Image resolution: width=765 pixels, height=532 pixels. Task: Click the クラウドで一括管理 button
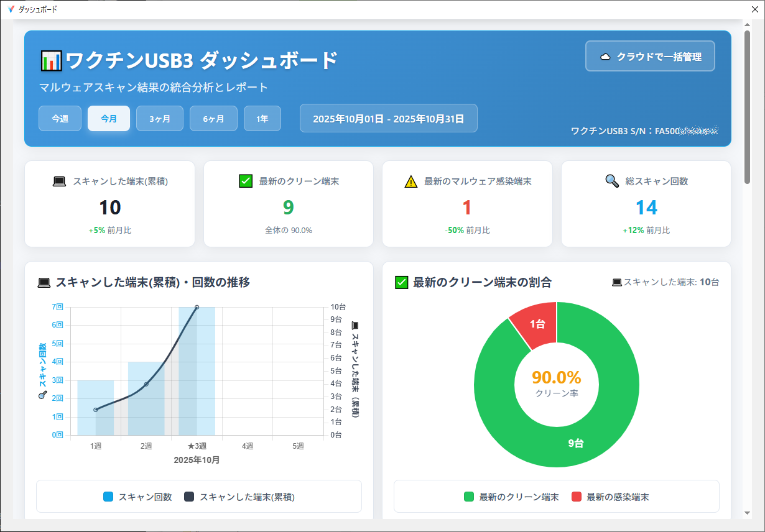tap(650, 55)
